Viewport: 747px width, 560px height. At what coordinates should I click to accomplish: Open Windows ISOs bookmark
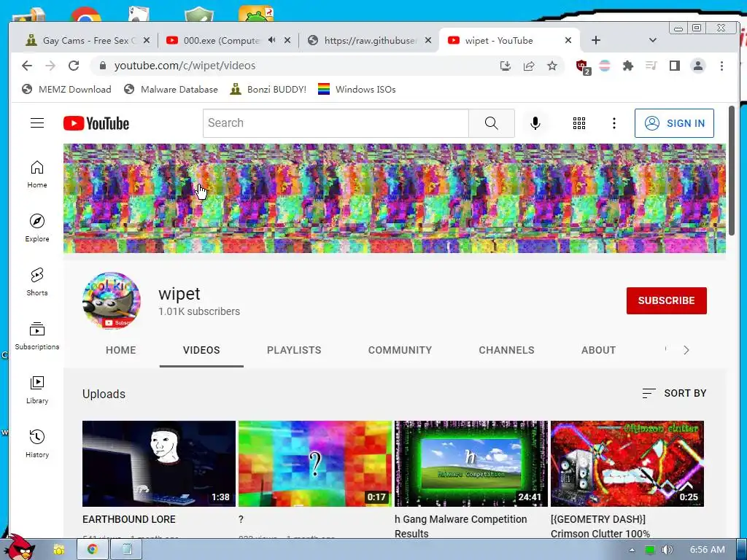pos(357,90)
